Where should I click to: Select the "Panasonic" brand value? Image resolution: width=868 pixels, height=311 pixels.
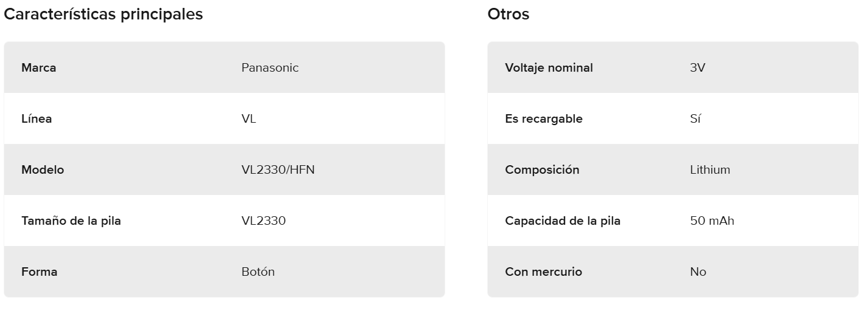click(270, 67)
